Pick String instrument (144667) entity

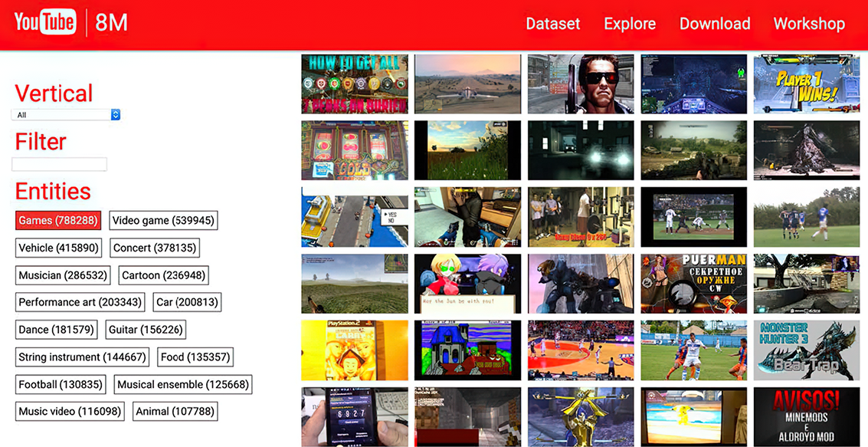(x=82, y=357)
